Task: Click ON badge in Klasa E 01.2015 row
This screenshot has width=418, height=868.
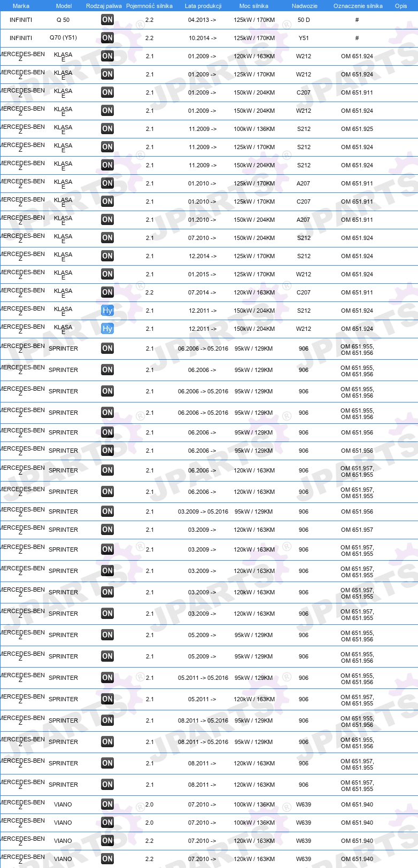Action: [x=107, y=274]
